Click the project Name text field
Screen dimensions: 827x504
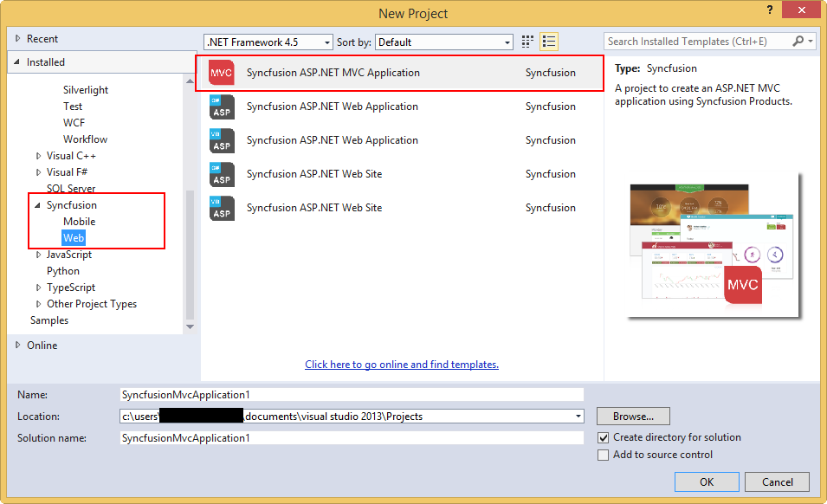352,394
